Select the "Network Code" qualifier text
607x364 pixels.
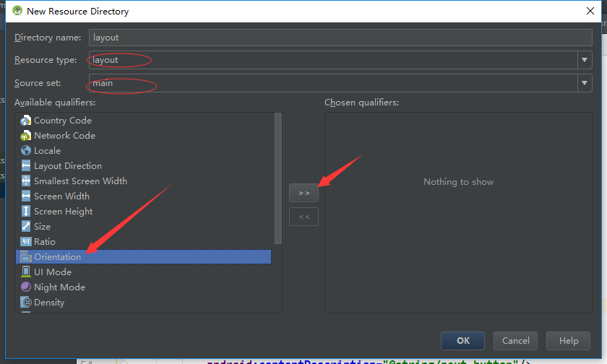pos(64,136)
